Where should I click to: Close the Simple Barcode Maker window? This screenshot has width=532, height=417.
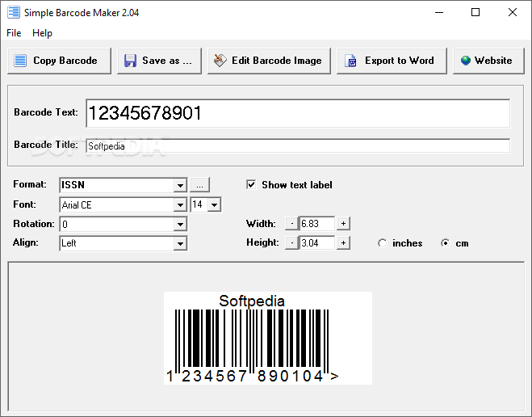point(513,13)
